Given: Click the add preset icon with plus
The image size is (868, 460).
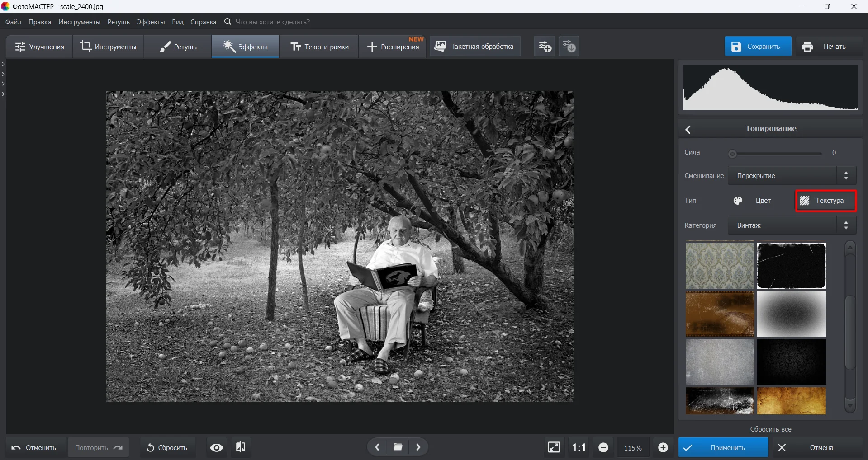Looking at the screenshot, I should pyautogui.click(x=545, y=46).
